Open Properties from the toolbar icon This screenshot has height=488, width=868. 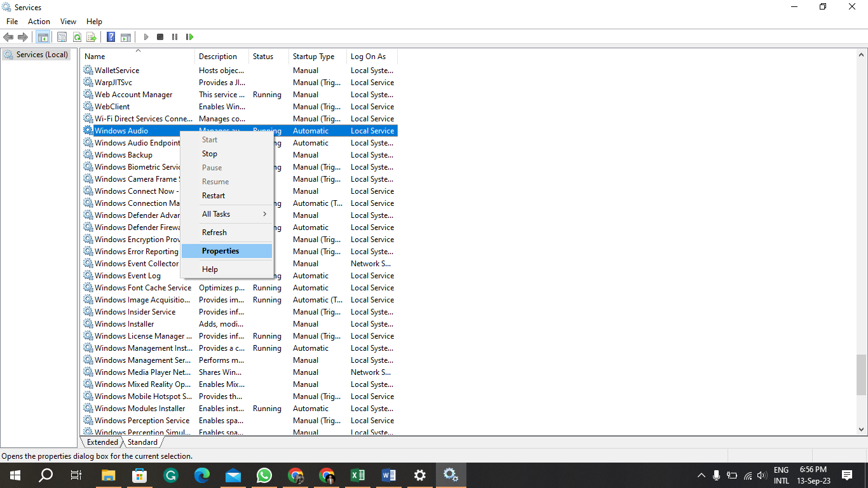[x=62, y=37]
